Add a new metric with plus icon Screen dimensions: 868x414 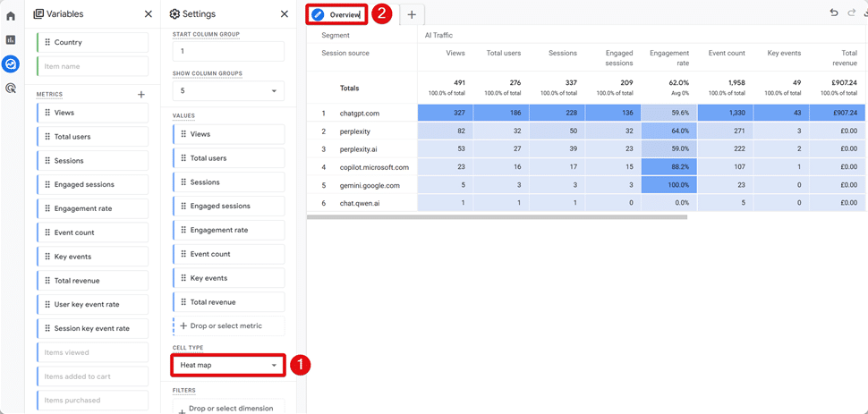[141, 95]
